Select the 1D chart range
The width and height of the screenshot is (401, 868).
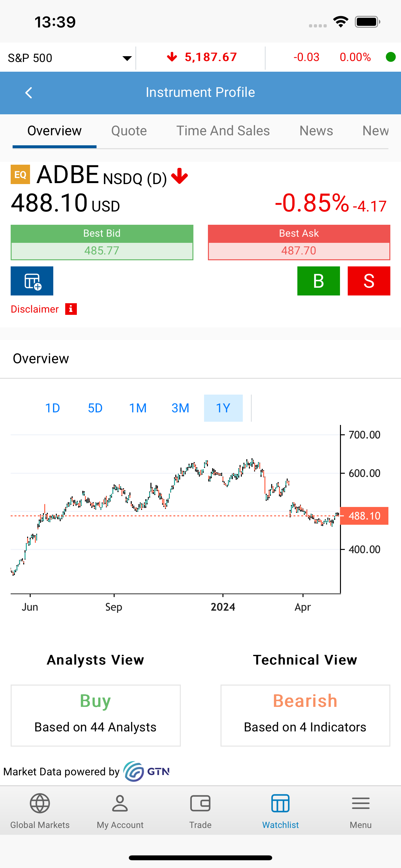pyautogui.click(x=53, y=408)
